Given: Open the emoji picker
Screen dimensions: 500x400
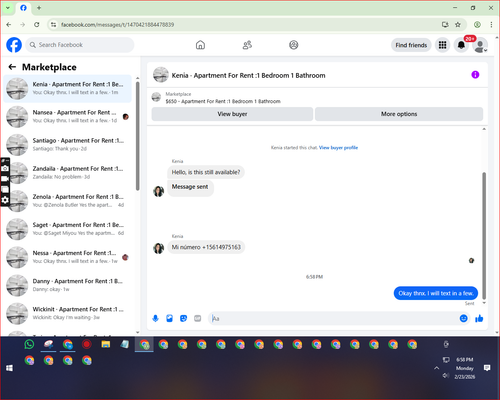Looking at the screenshot, I should [x=463, y=318].
